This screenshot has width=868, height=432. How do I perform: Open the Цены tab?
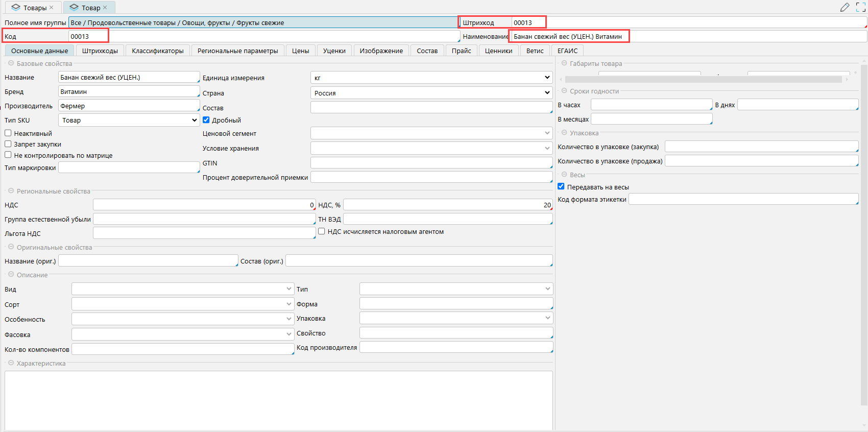300,51
